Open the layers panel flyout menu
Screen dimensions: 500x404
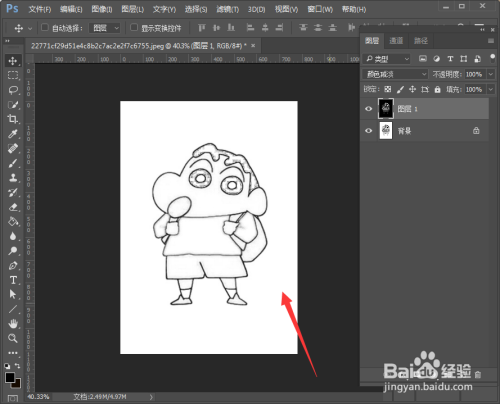(x=491, y=41)
